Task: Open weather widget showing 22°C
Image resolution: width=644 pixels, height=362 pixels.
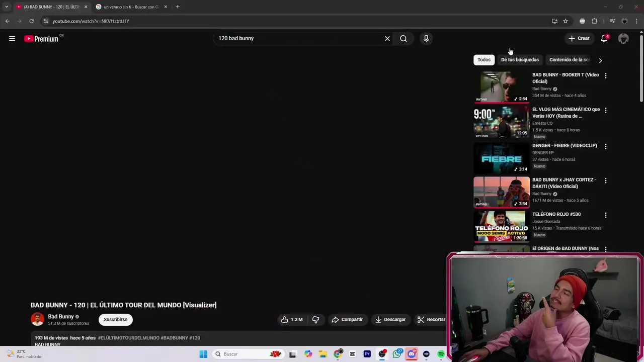Action: [23, 354]
